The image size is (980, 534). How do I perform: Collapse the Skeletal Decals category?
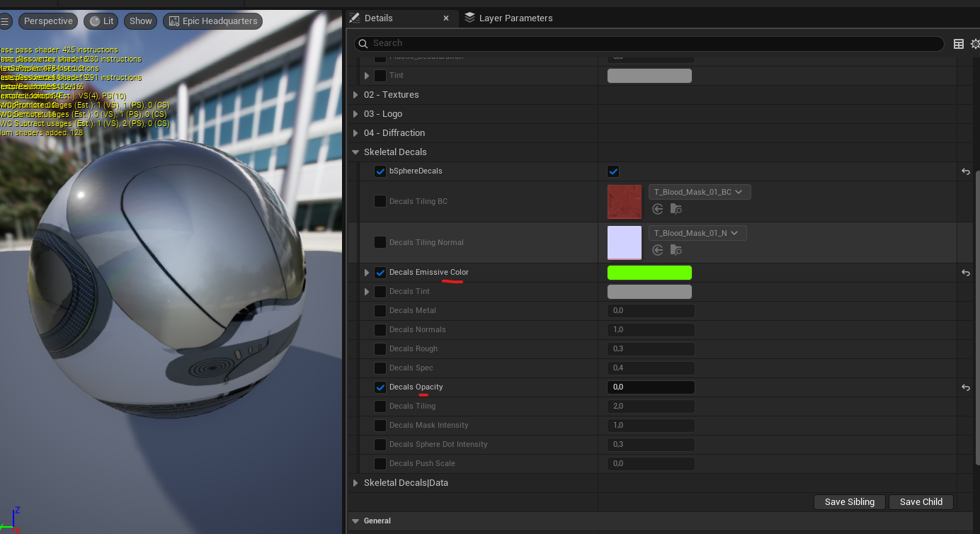coord(355,152)
